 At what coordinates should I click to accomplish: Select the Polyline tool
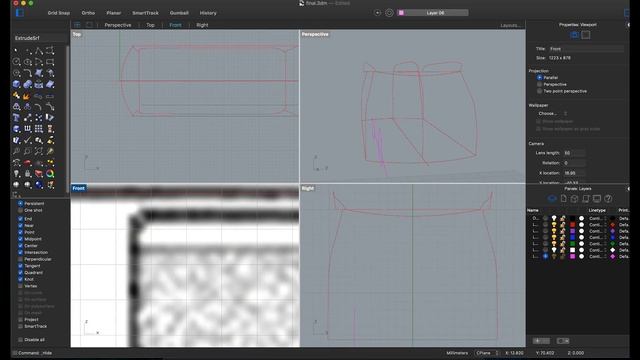tap(39, 51)
